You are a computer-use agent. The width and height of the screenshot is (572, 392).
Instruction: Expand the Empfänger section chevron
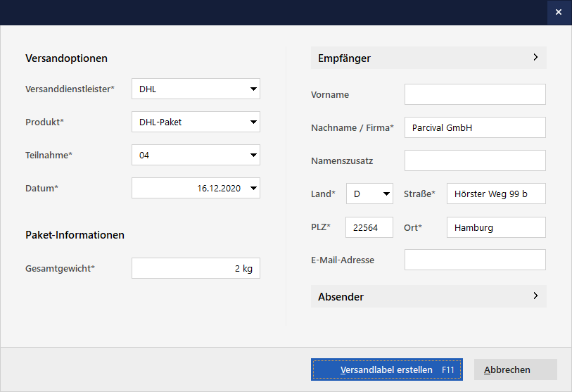[535, 58]
